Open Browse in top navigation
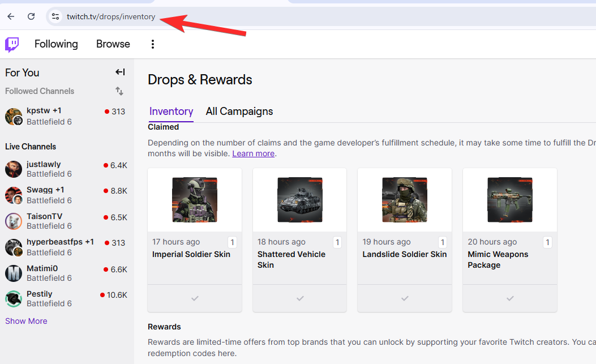The width and height of the screenshot is (596, 364). (x=113, y=44)
